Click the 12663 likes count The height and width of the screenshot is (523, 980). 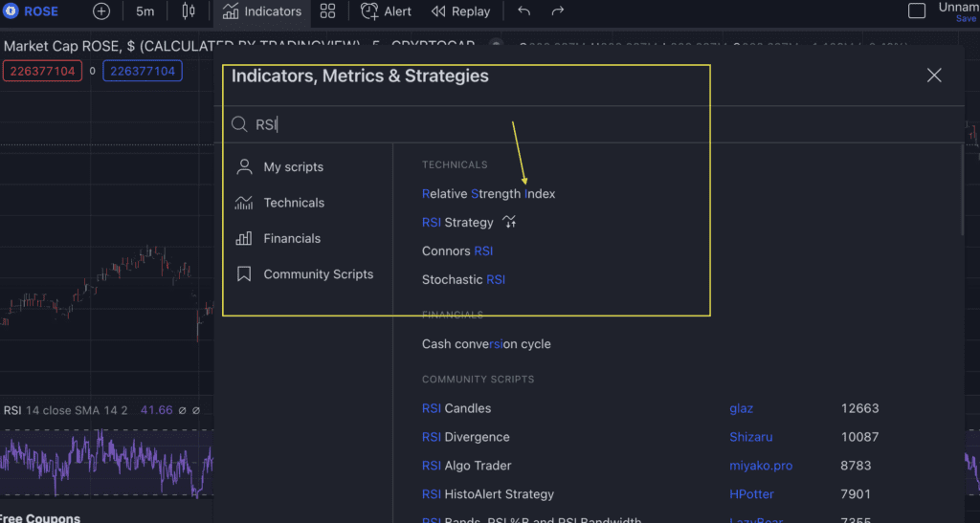tap(859, 408)
